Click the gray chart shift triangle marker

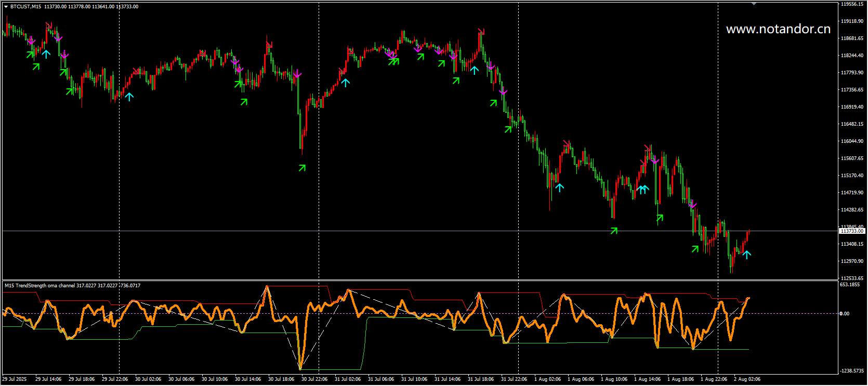click(754, 4)
